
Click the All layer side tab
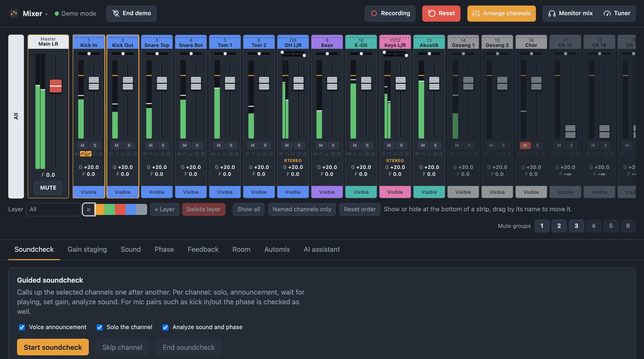pos(16,116)
